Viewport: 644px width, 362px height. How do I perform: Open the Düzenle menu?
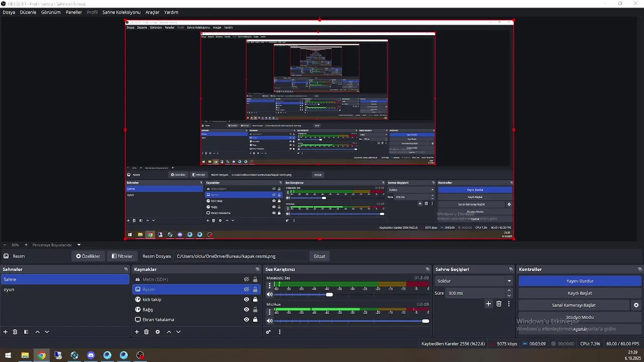click(x=28, y=12)
